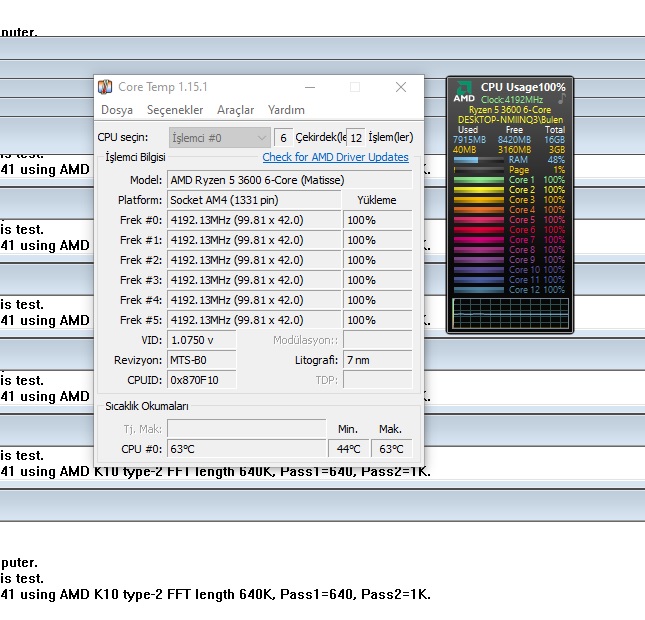Viewport: 645px width, 620px height.
Task: Click the Platform field Socket AM4 (1331 pin)
Action: point(254,200)
